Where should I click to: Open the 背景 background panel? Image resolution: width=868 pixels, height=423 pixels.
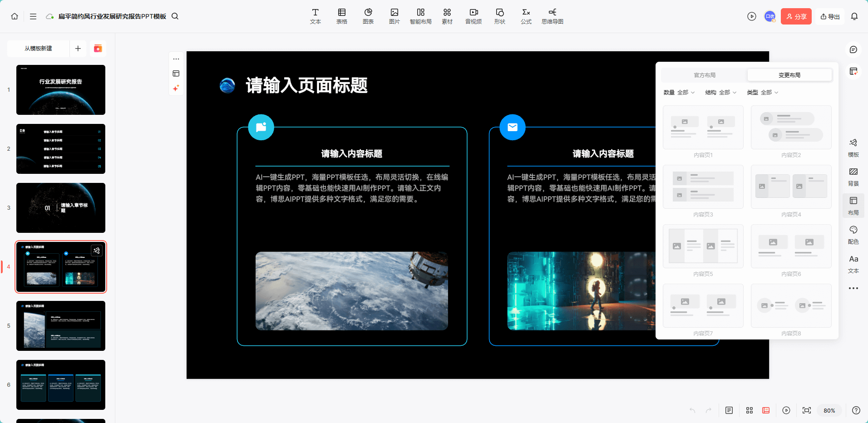(853, 177)
